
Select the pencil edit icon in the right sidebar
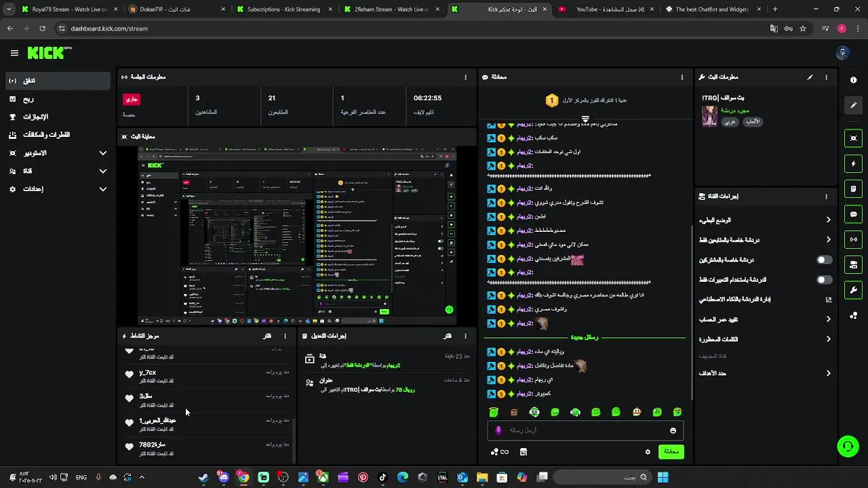click(x=853, y=106)
